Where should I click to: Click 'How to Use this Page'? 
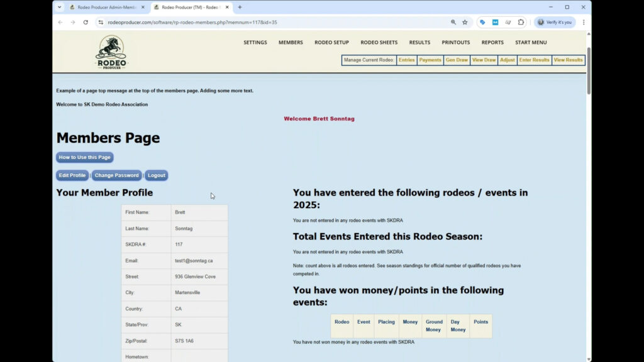tap(84, 157)
